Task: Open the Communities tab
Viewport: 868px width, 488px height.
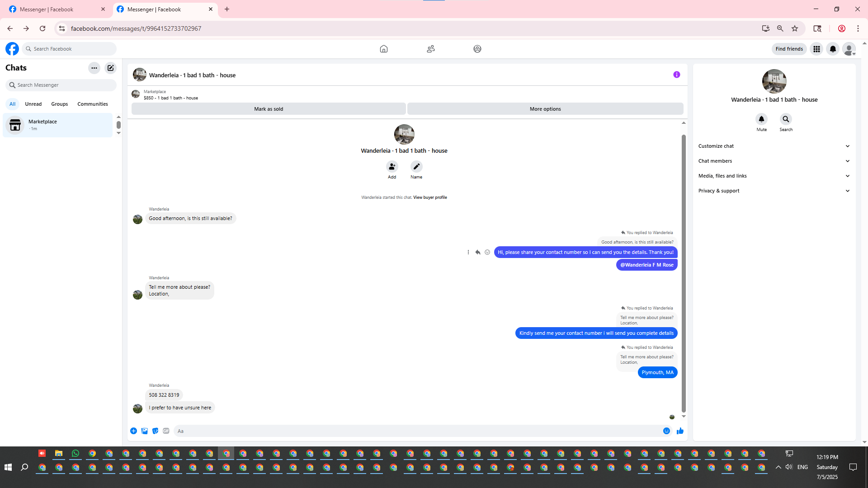Action: click(92, 104)
